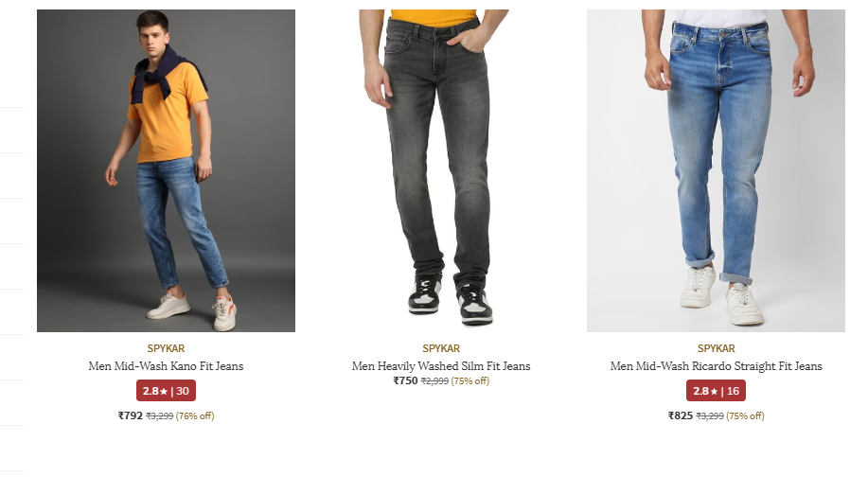868x477 pixels.
Task: Open the Ricardo Straight Fit jeans image
Action: pos(716,170)
